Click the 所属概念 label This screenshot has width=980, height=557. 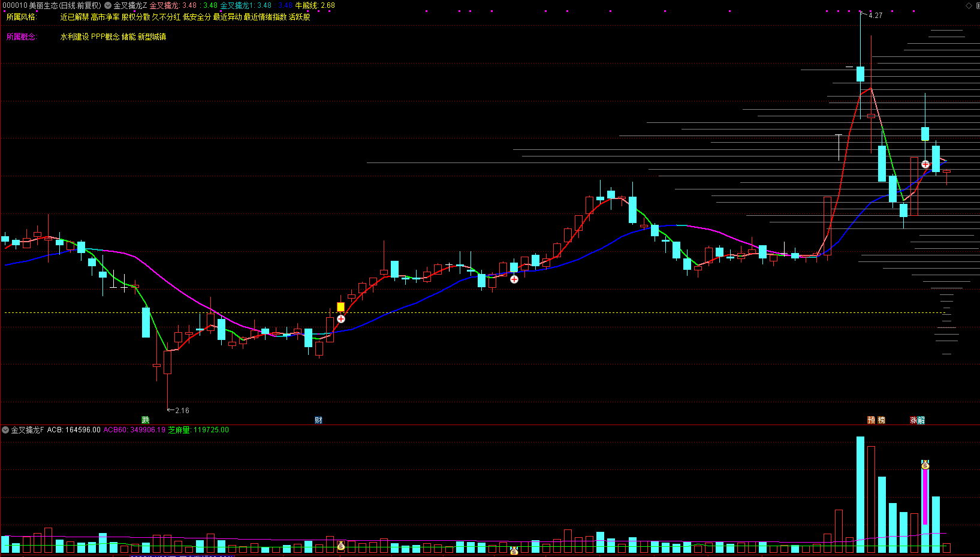22,37
